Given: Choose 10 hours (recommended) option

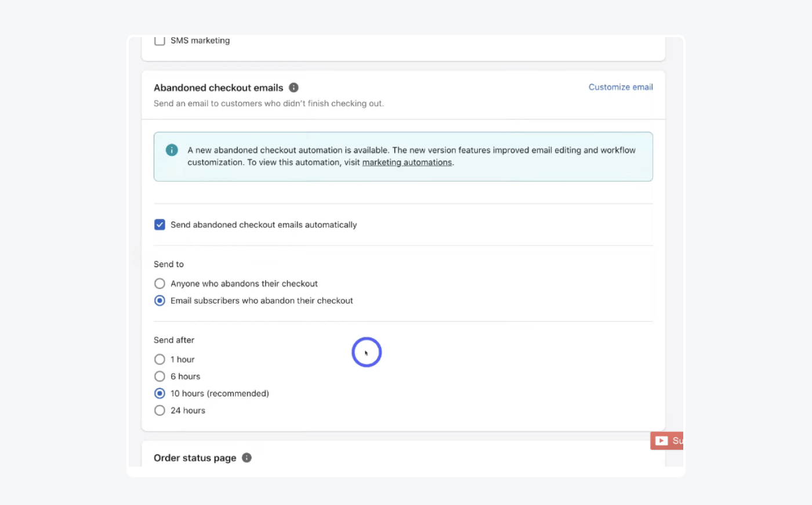Looking at the screenshot, I should 159,394.
